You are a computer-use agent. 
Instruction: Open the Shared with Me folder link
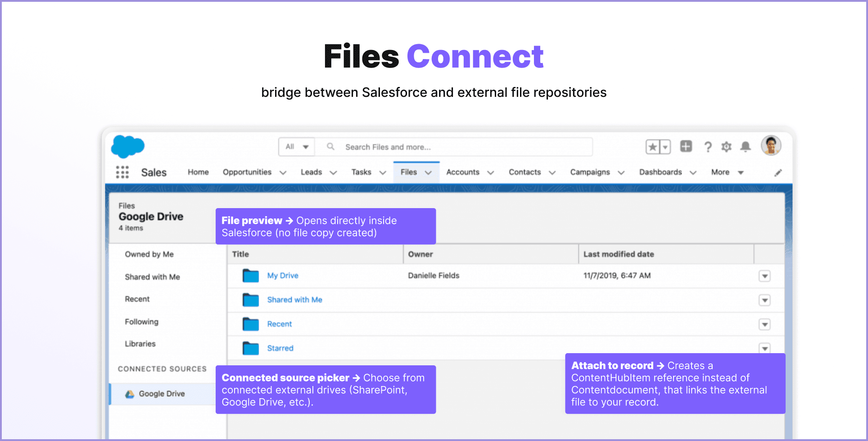click(294, 300)
